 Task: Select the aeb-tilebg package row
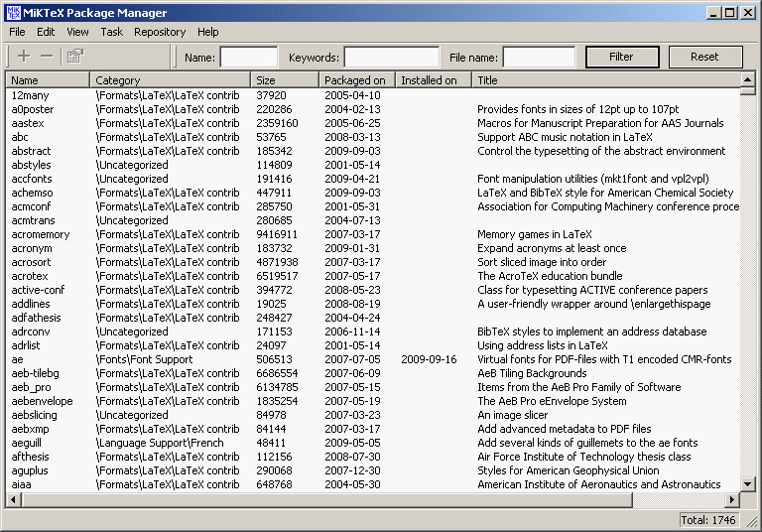373,373
